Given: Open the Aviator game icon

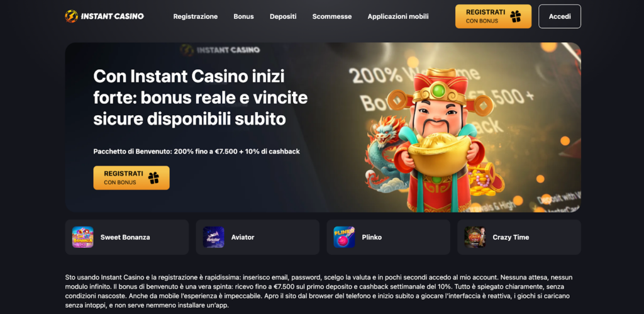Looking at the screenshot, I should [214, 237].
